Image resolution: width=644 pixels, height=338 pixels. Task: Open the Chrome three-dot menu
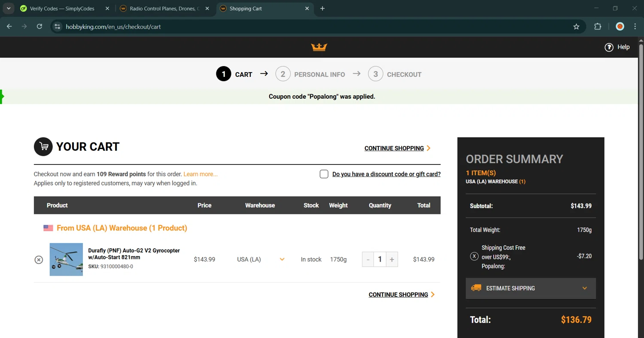pyautogui.click(x=635, y=27)
